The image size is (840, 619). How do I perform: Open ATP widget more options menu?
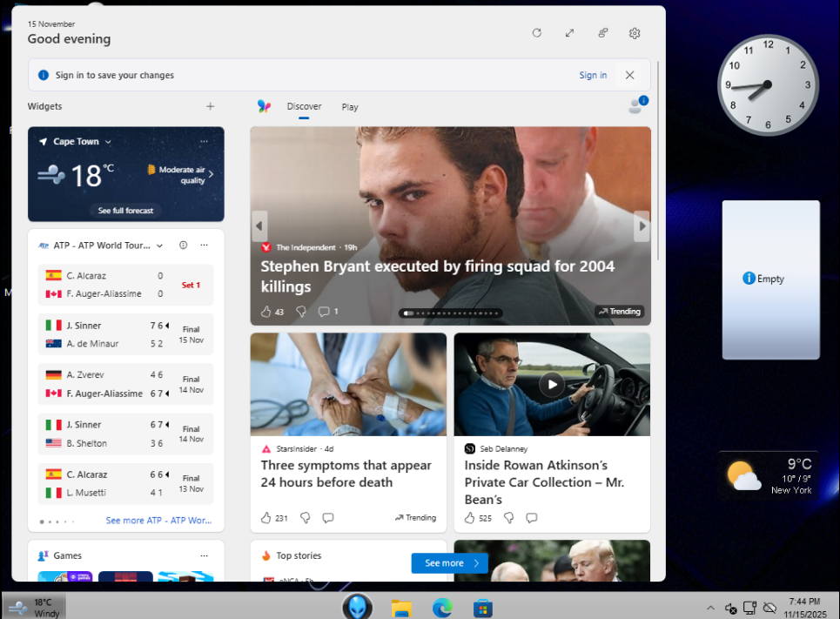204,245
